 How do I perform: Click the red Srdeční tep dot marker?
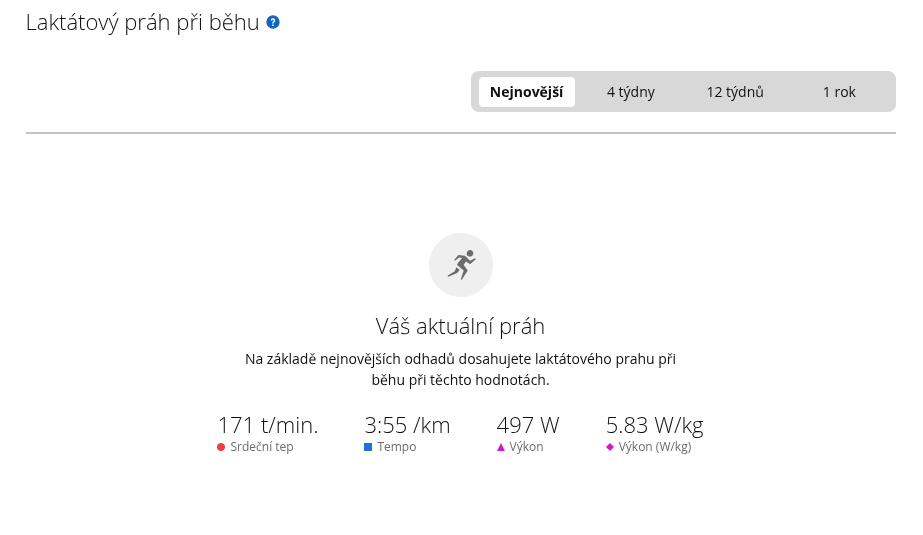(x=221, y=447)
